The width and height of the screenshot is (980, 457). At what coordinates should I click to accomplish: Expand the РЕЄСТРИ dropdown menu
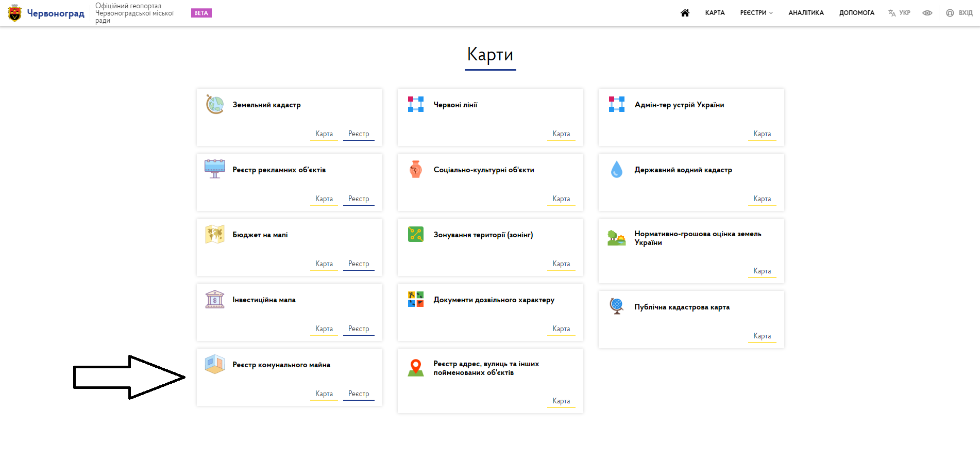[756, 13]
